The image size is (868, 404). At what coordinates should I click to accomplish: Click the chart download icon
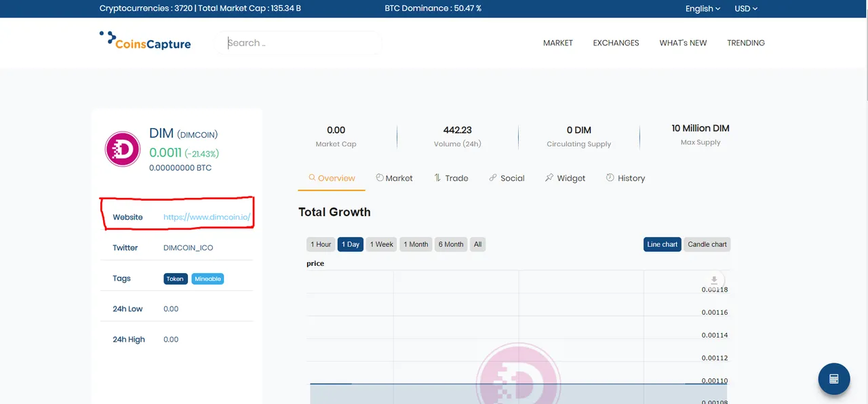(714, 280)
